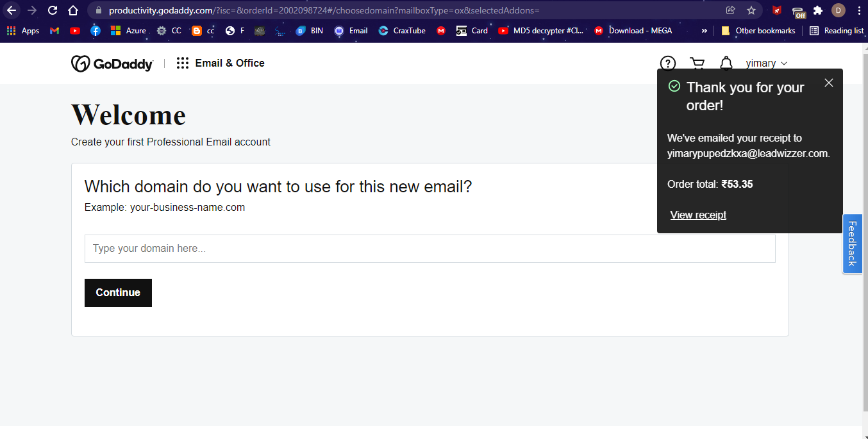Viewport: 868px width, 439px height.
Task: Click the Email & Office label
Action: tap(230, 63)
